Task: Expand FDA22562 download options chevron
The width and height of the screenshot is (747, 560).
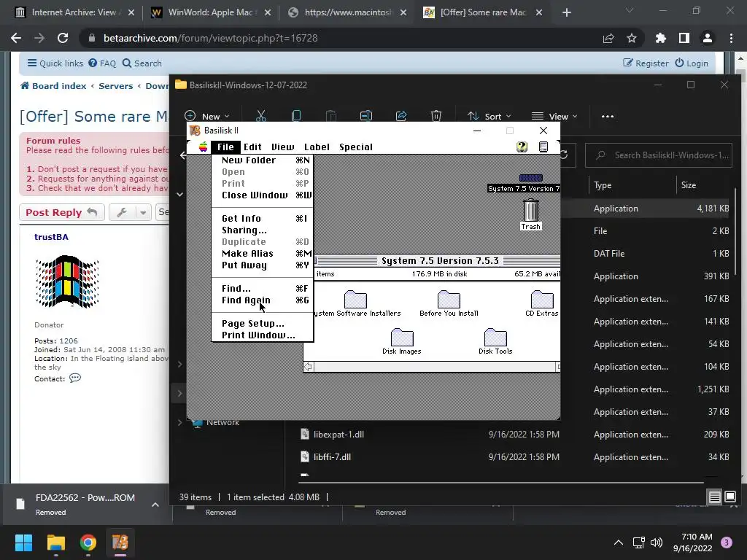Action: point(155,505)
